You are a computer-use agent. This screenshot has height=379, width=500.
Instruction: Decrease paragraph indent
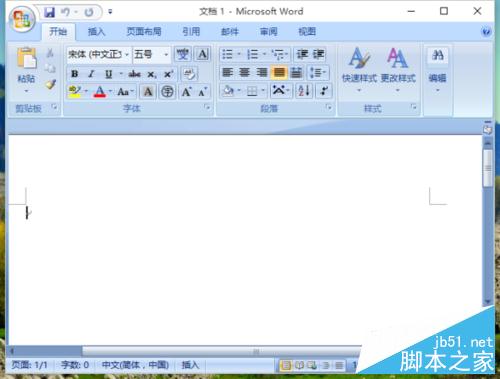[x=302, y=54]
